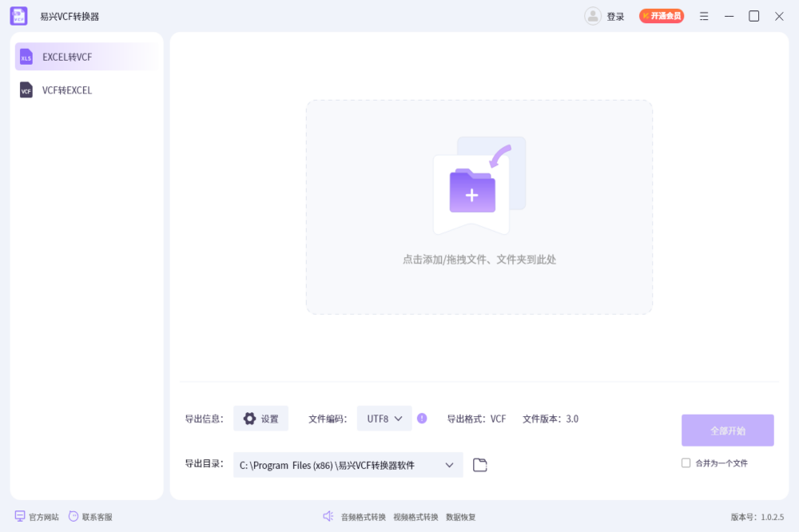Open the 设置 export settings button
The width and height of the screenshot is (799, 532).
coord(260,419)
